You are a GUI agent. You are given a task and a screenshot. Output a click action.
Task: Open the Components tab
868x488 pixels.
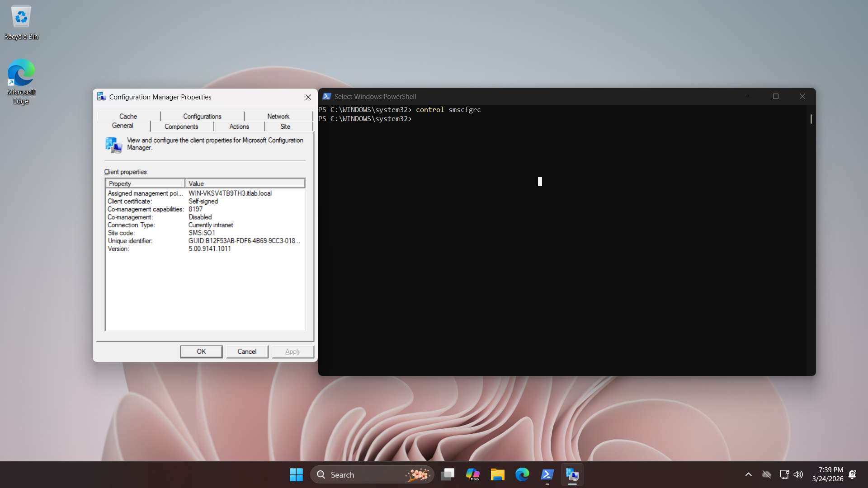[x=181, y=127]
